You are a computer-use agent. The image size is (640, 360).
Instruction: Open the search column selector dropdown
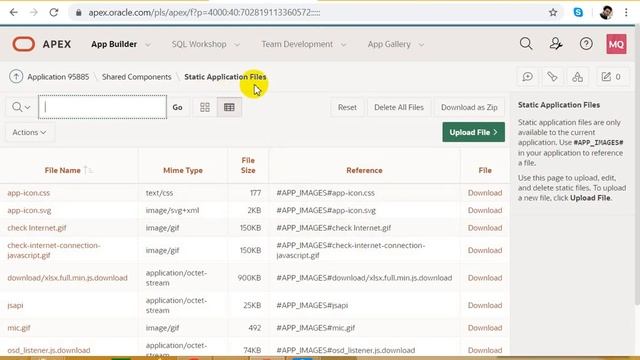[21, 107]
